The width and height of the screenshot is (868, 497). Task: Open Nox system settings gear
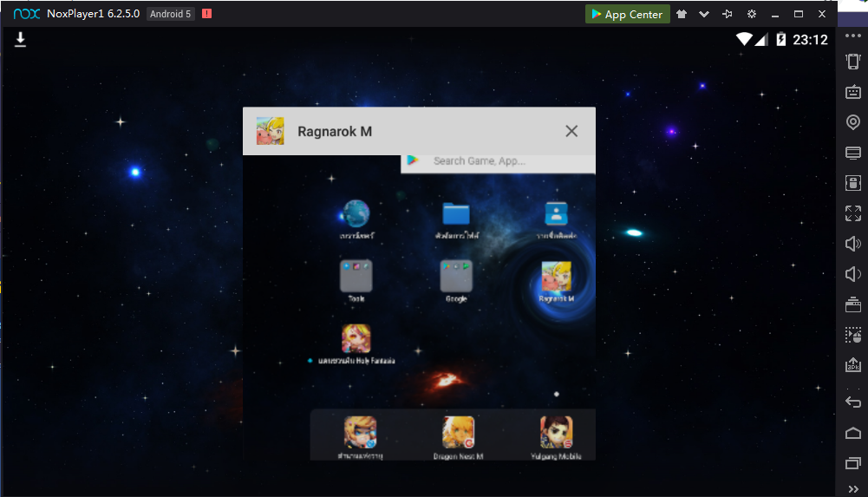click(x=751, y=14)
